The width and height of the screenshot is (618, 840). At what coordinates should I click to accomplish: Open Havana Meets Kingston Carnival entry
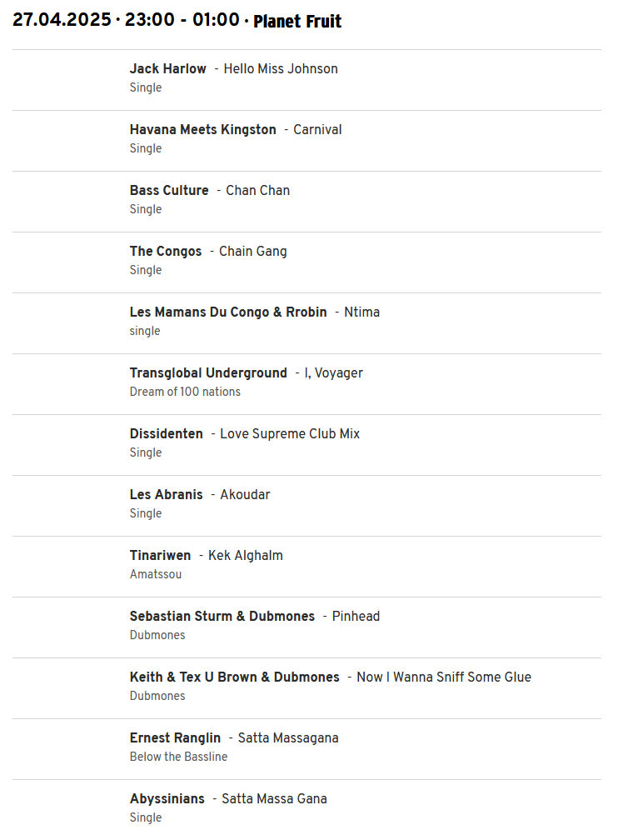307,141
